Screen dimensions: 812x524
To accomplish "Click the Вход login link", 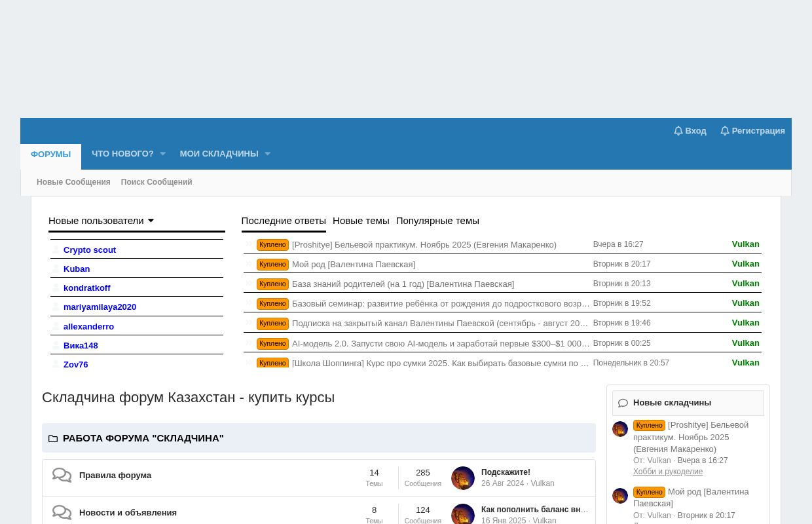I will (x=690, y=131).
